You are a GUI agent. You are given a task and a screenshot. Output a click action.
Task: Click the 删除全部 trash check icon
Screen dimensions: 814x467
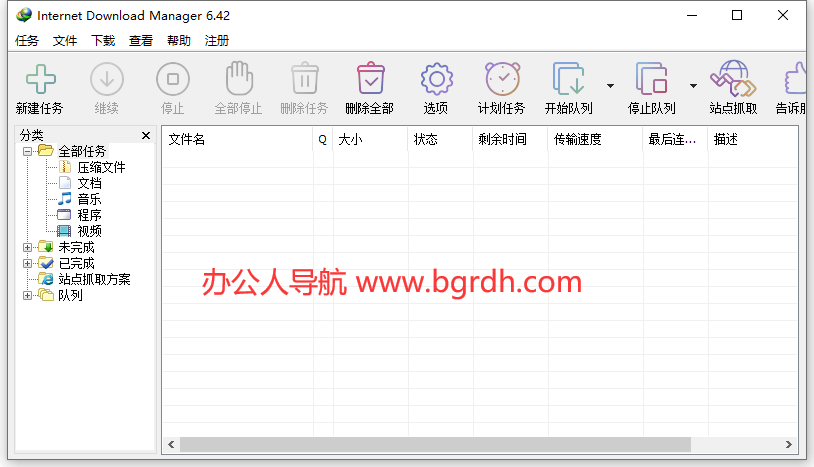click(371, 79)
